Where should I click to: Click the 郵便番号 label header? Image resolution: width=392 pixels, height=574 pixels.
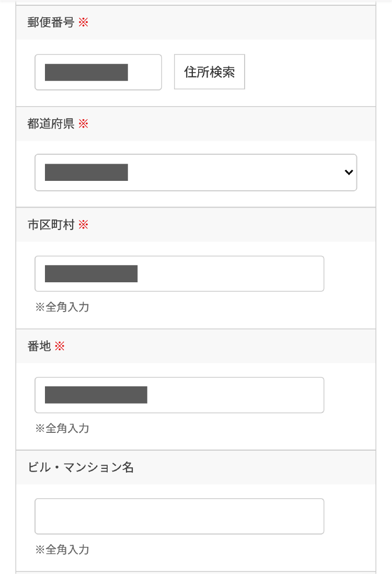[x=51, y=22]
